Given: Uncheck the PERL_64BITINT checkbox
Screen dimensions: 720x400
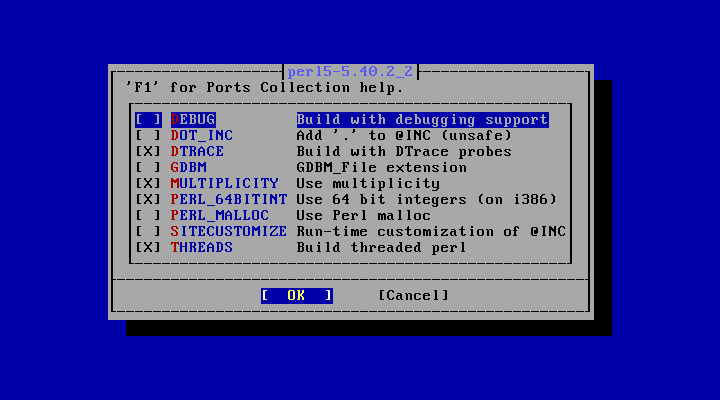Looking at the screenshot, I should coord(148,199).
